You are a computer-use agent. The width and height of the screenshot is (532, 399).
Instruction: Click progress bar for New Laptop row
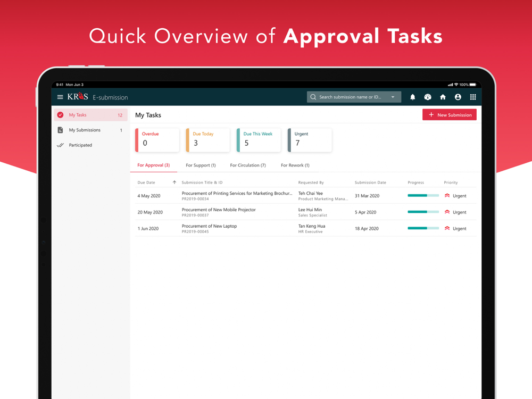pyautogui.click(x=423, y=228)
